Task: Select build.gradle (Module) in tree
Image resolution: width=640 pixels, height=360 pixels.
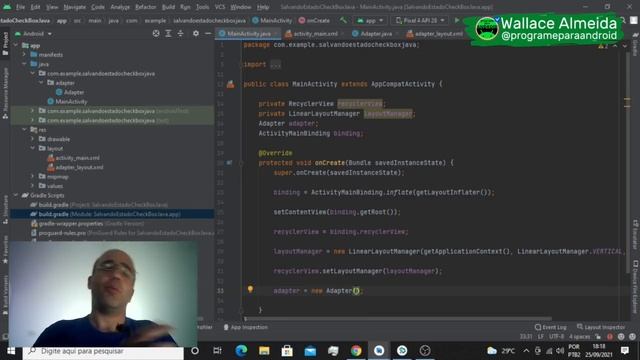Action: point(112,214)
